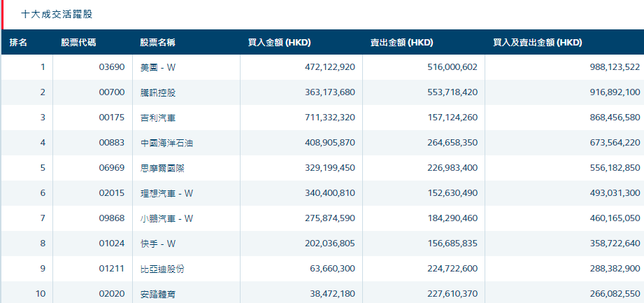Select stock code 00883
The image size is (644, 303).
tap(112, 143)
